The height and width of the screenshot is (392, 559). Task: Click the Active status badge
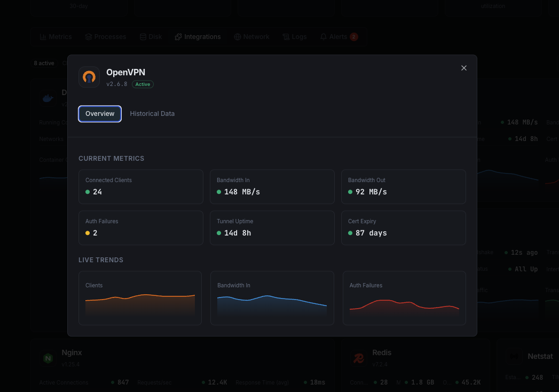coord(142,84)
